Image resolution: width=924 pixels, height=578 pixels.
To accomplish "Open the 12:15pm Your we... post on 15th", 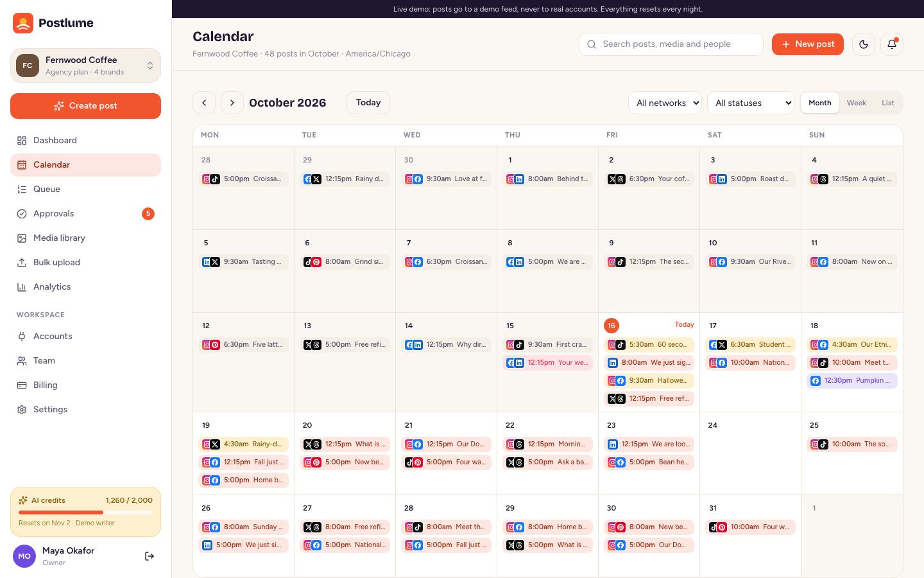I will tap(548, 363).
